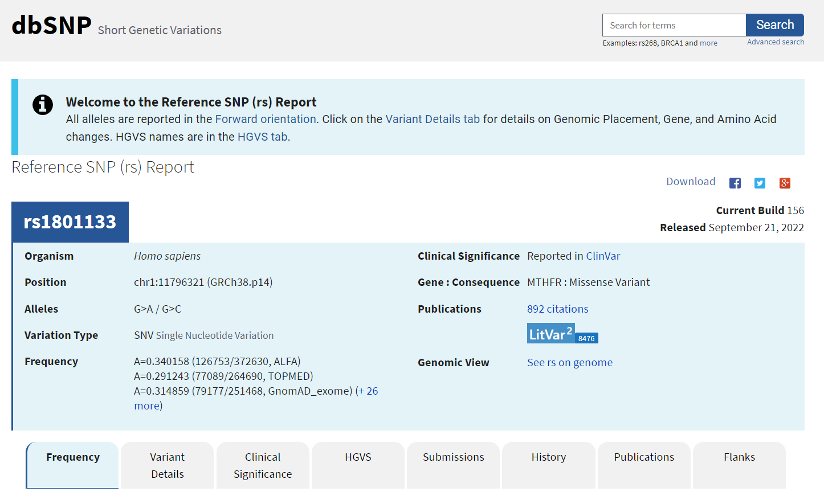Select the Submissions tab
The width and height of the screenshot is (824, 504).
tap(453, 457)
